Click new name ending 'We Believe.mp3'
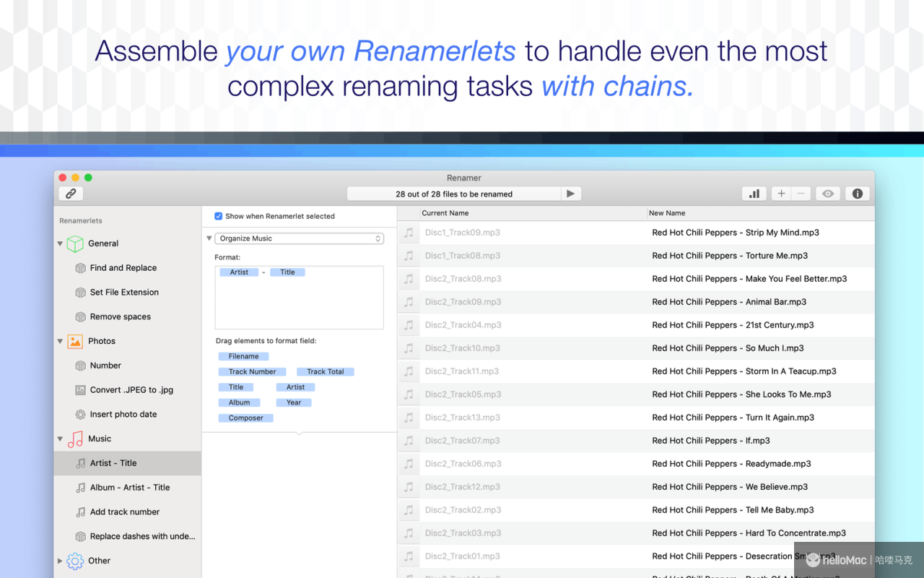This screenshot has height=578, width=924. click(730, 487)
